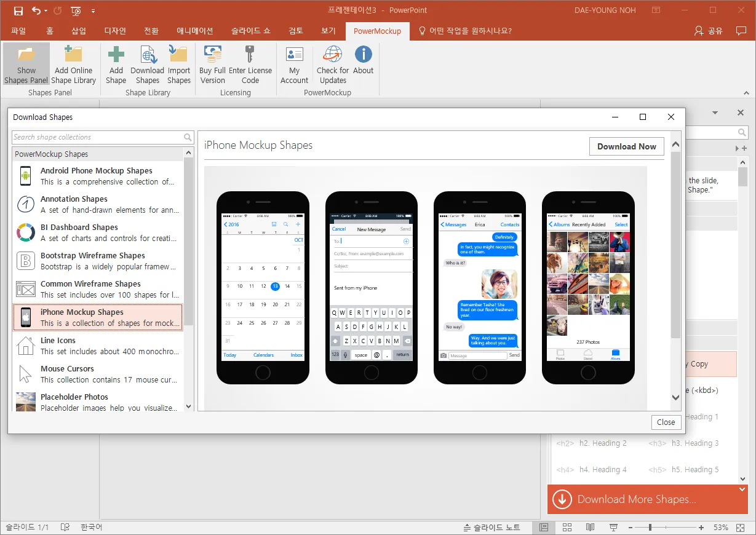Click the Close button in dialog
The height and width of the screenshot is (535, 756).
coord(666,422)
